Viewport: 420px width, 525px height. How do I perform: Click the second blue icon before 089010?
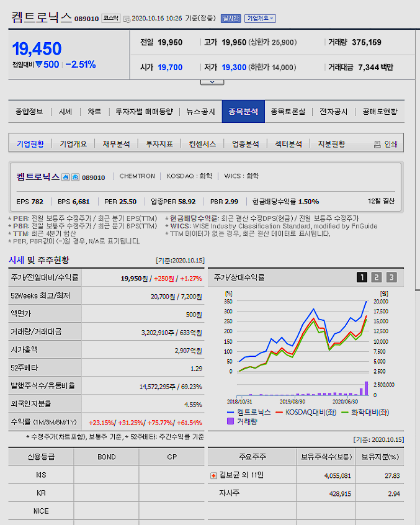click(76, 177)
